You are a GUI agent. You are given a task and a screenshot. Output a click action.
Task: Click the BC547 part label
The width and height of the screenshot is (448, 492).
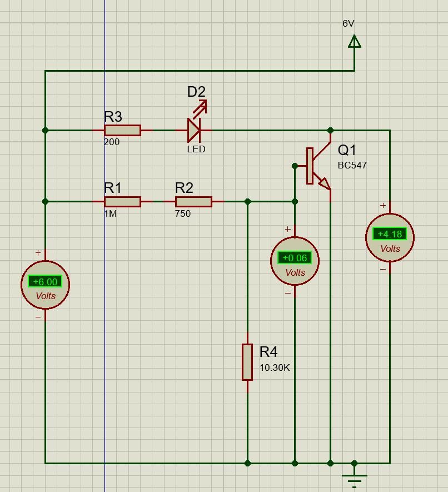(x=352, y=166)
